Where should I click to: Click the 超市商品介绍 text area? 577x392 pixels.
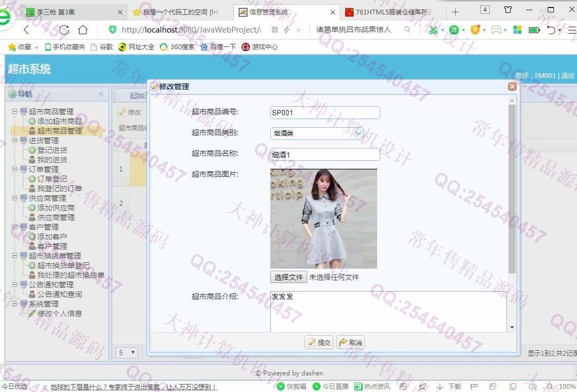click(388, 312)
